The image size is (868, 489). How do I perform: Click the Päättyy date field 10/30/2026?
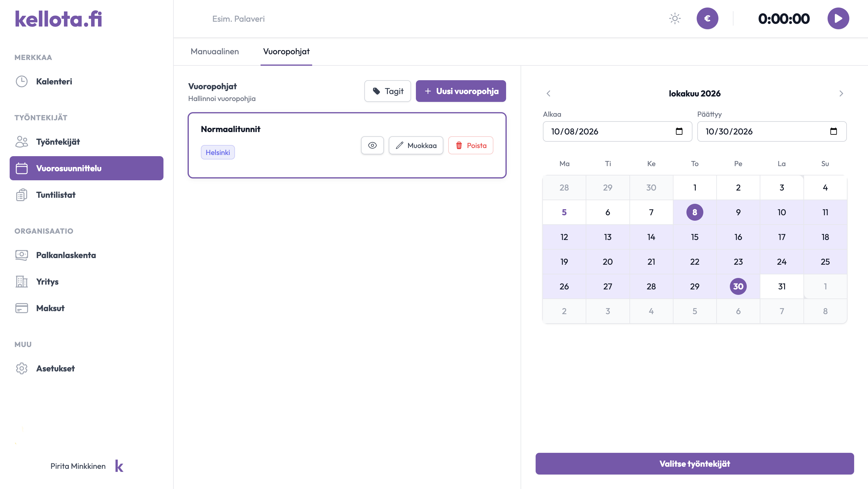pyautogui.click(x=771, y=131)
